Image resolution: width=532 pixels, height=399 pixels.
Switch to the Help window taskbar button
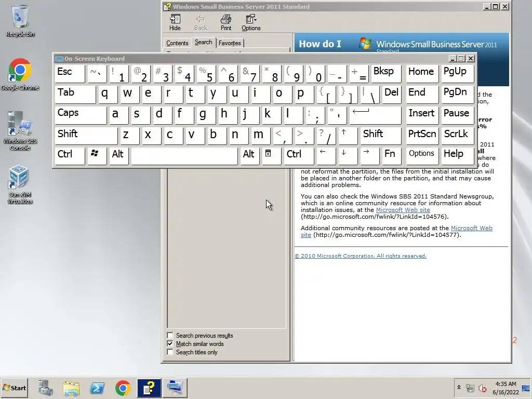(149, 388)
